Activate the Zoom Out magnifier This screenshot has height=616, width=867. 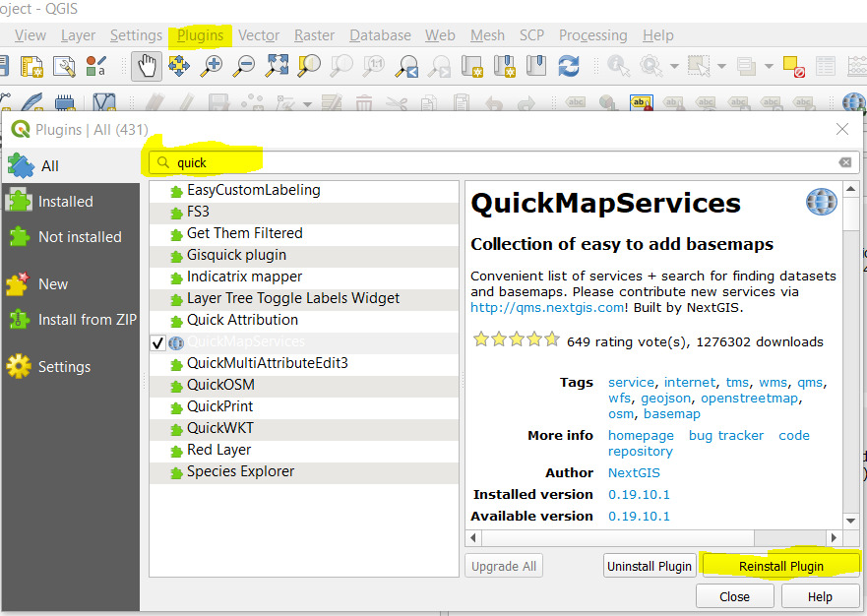243,66
